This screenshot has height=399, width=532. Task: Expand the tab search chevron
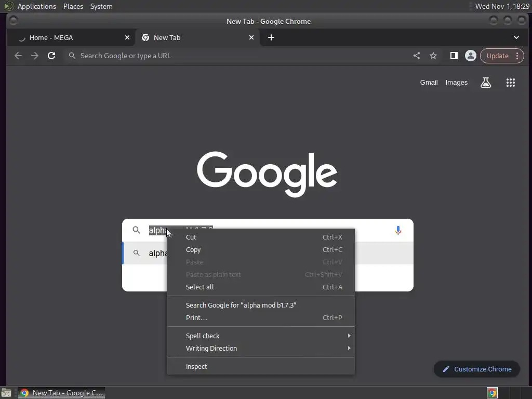point(516,37)
